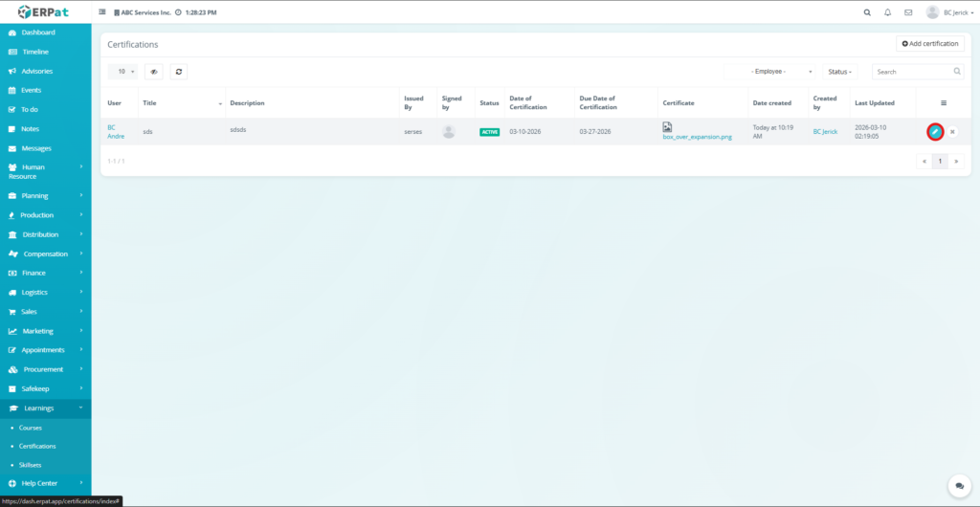Expand the Human Resource sidebar menu
Viewport: 980px width, 507px height.
46,171
